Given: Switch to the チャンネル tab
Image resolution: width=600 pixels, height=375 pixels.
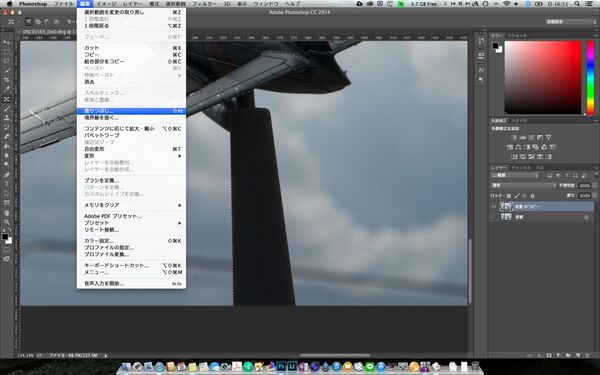Looking at the screenshot, I should tap(521, 168).
